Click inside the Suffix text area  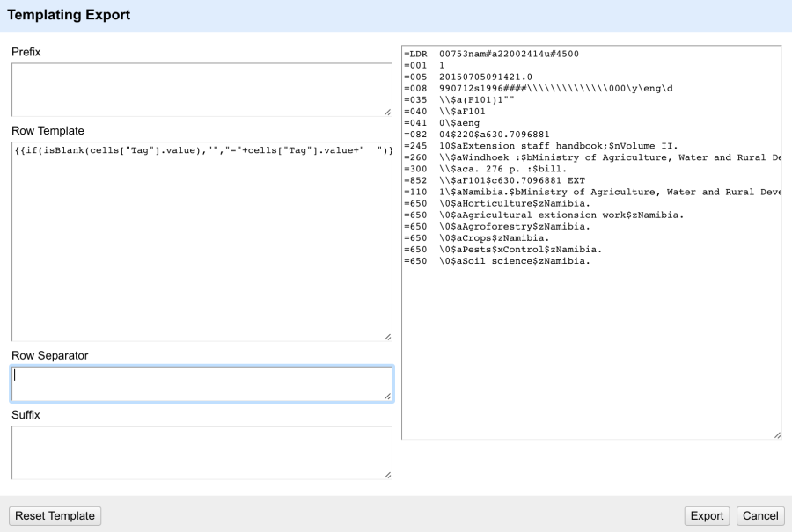(x=200, y=453)
